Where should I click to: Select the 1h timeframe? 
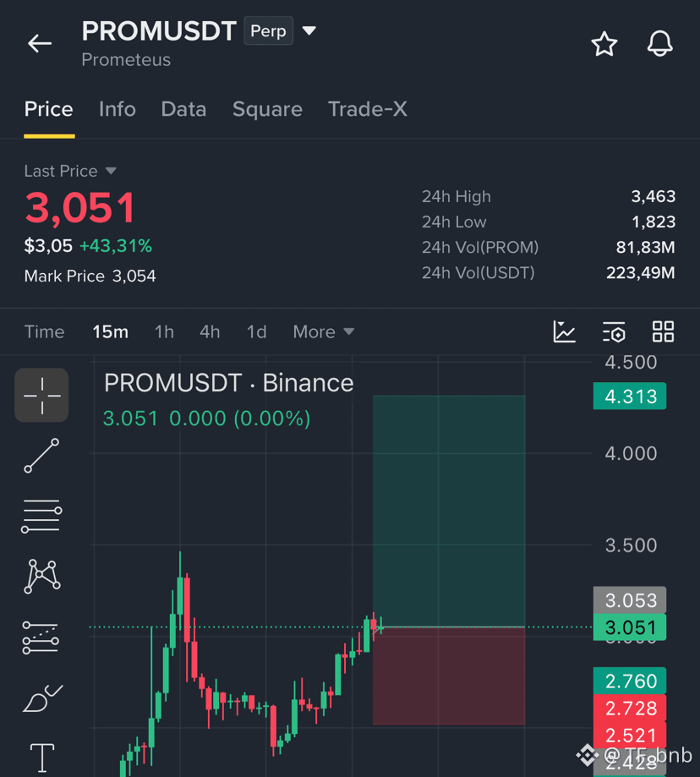(x=164, y=331)
